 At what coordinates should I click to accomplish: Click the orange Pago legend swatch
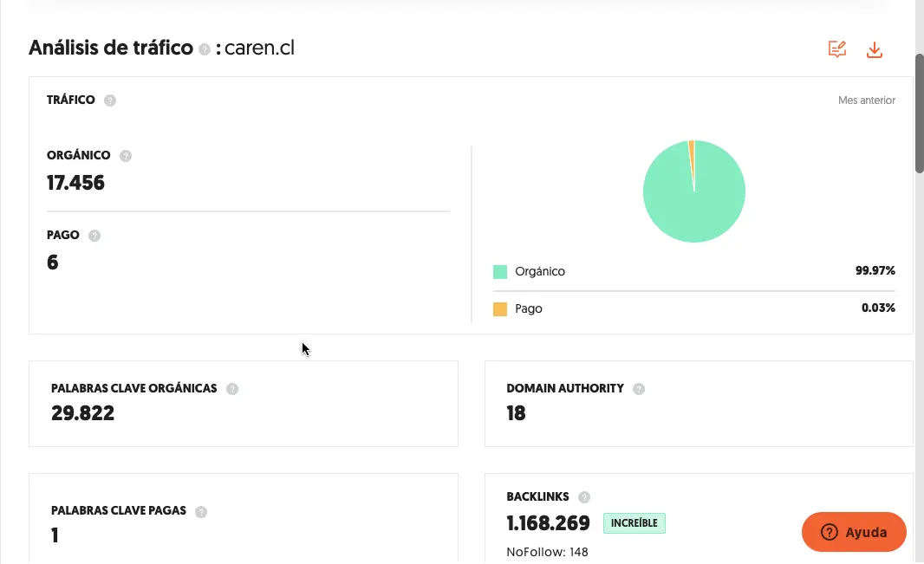pos(500,309)
